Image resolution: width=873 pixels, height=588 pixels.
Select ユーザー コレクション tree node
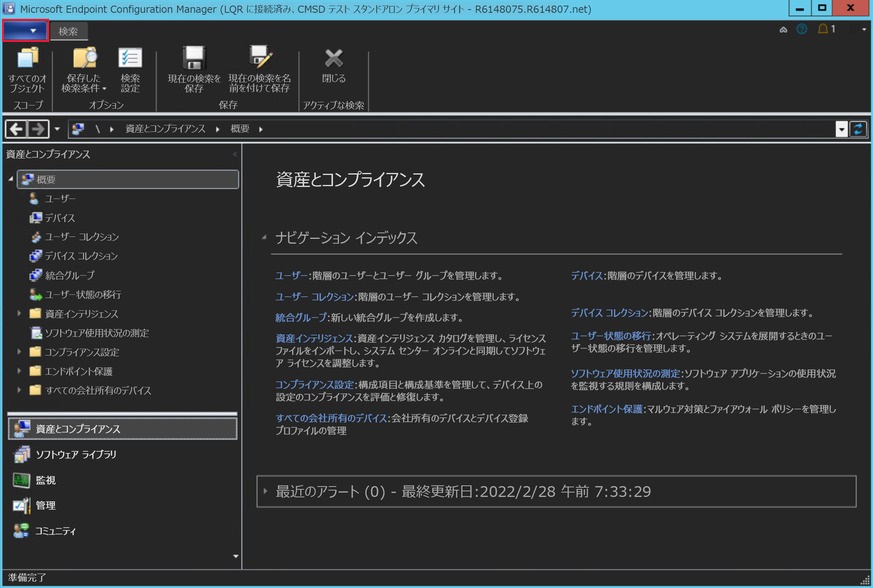[82, 237]
